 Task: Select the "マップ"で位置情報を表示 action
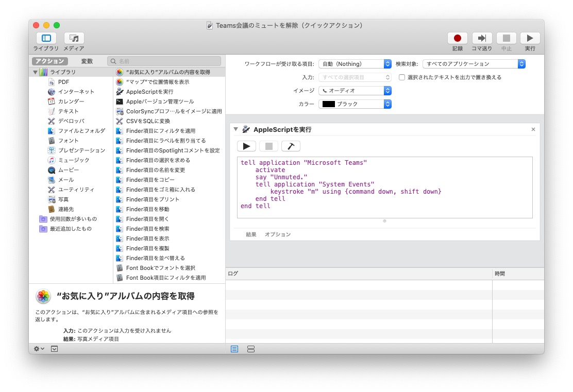pyautogui.click(x=170, y=82)
